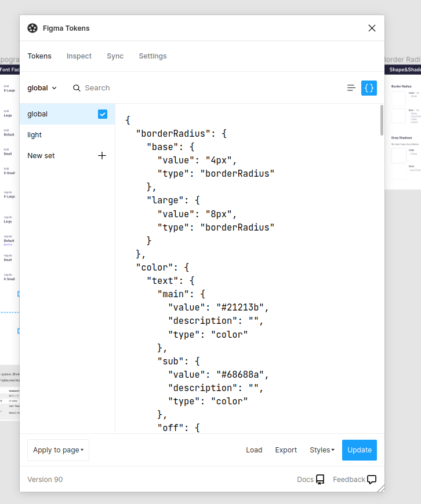Expand the global token set dropdown
The image size is (421, 504).
[42, 88]
